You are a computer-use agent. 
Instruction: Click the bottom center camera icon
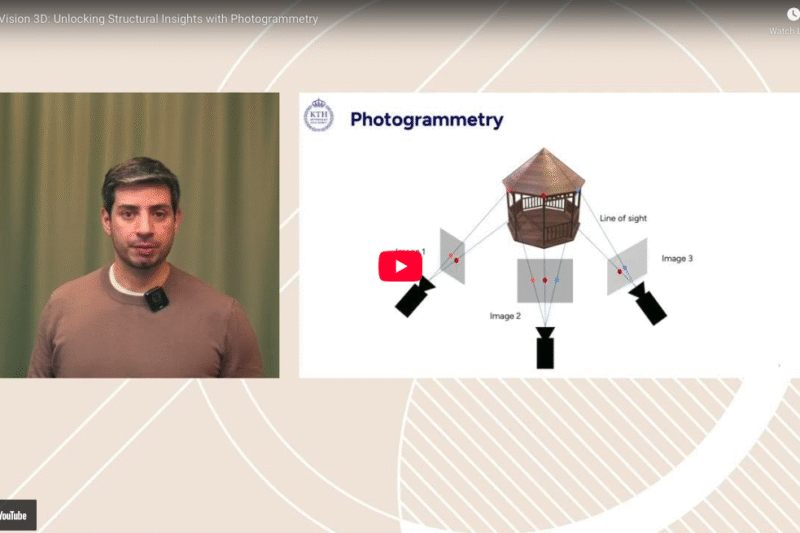[x=545, y=348]
